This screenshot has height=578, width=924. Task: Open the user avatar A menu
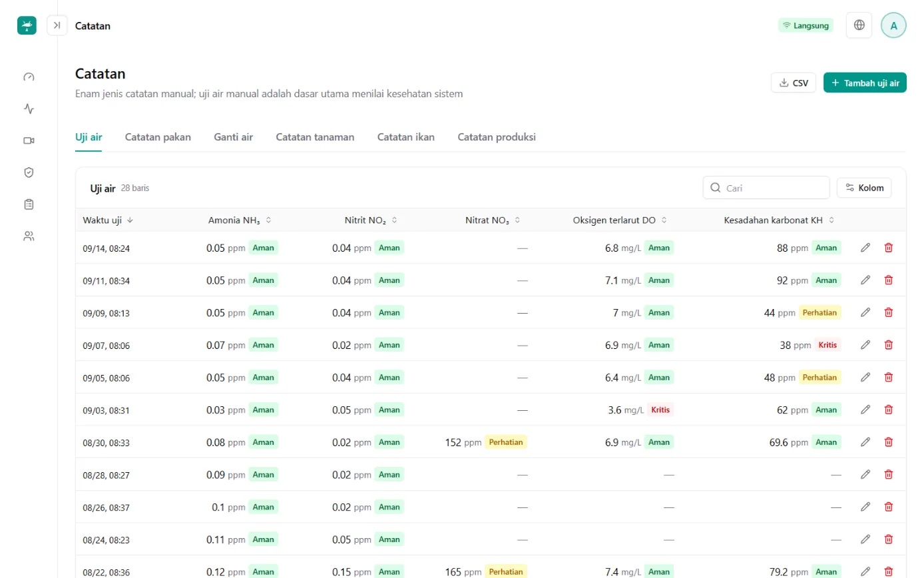click(893, 25)
